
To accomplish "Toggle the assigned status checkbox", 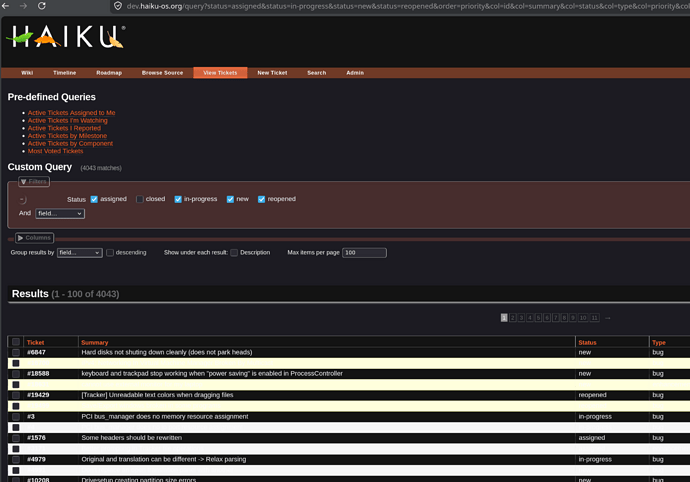I will 94,199.
